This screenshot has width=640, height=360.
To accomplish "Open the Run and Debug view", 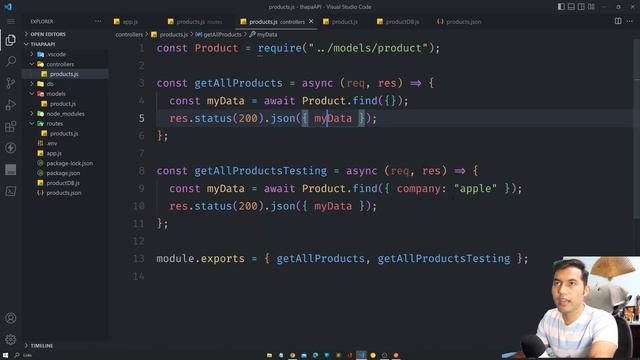I will click(x=11, y=105).
